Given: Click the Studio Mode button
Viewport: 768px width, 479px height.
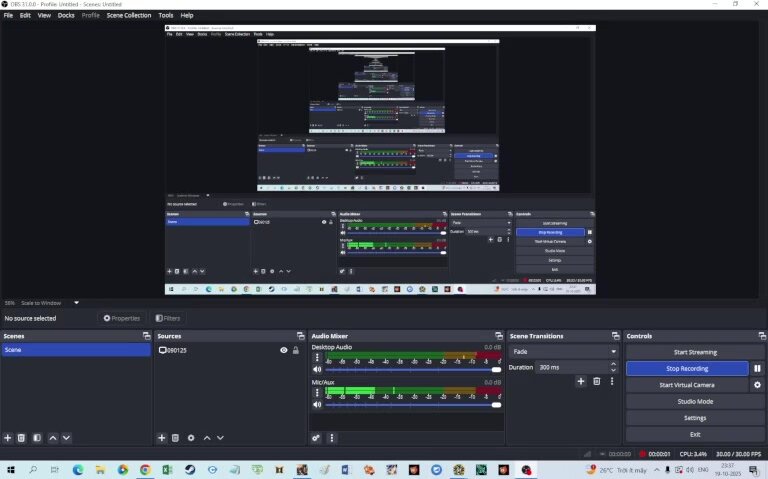Looking at the screenshot, I should pos(695,402).
